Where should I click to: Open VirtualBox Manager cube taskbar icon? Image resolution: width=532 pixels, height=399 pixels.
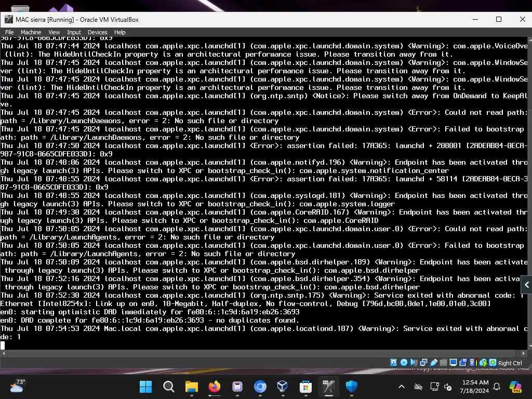[x=282, y=387]
